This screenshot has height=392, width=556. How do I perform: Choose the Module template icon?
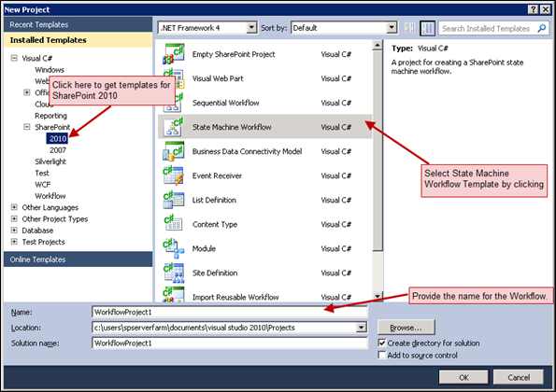174,248
